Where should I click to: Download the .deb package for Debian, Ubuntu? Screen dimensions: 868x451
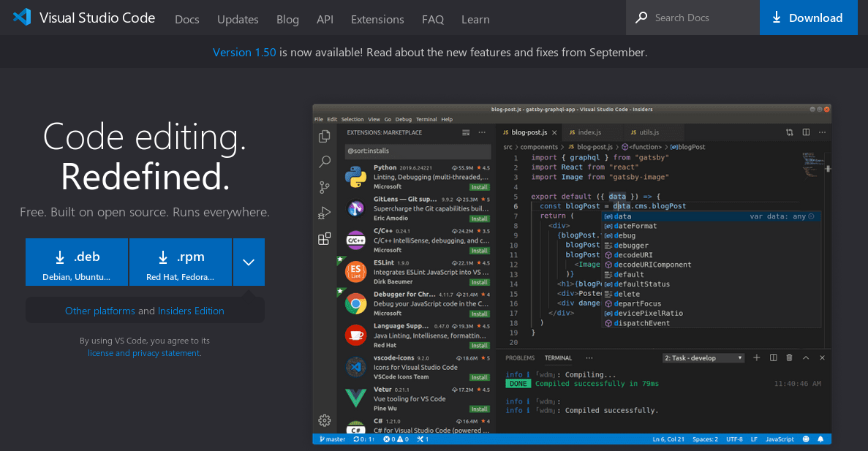pyautogui.click(x=77, y=262)
